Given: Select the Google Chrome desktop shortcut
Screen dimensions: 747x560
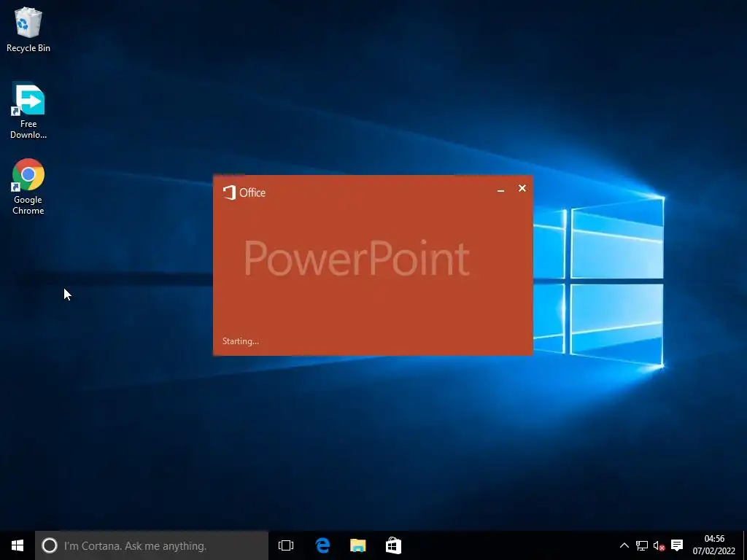Looking at the screenshot, I should 28,187.
